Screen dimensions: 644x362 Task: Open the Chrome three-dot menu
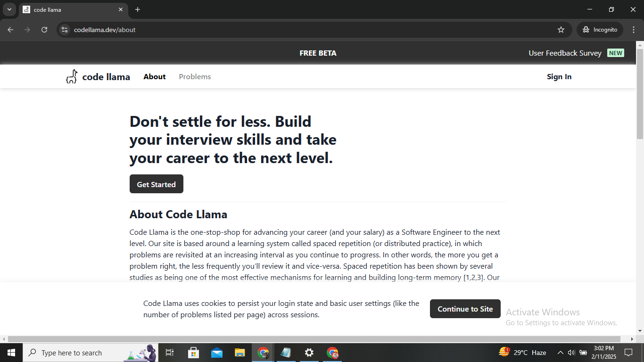coord(634,30)
